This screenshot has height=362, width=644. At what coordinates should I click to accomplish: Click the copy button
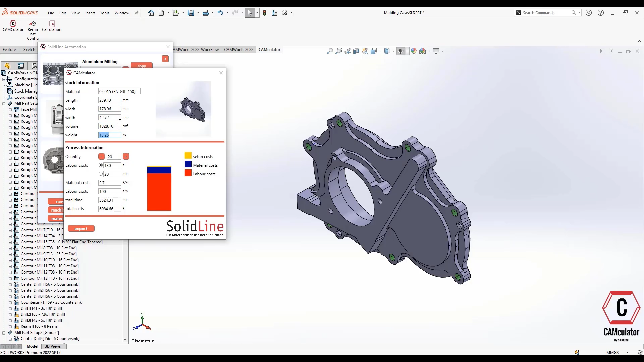[142, 66]
